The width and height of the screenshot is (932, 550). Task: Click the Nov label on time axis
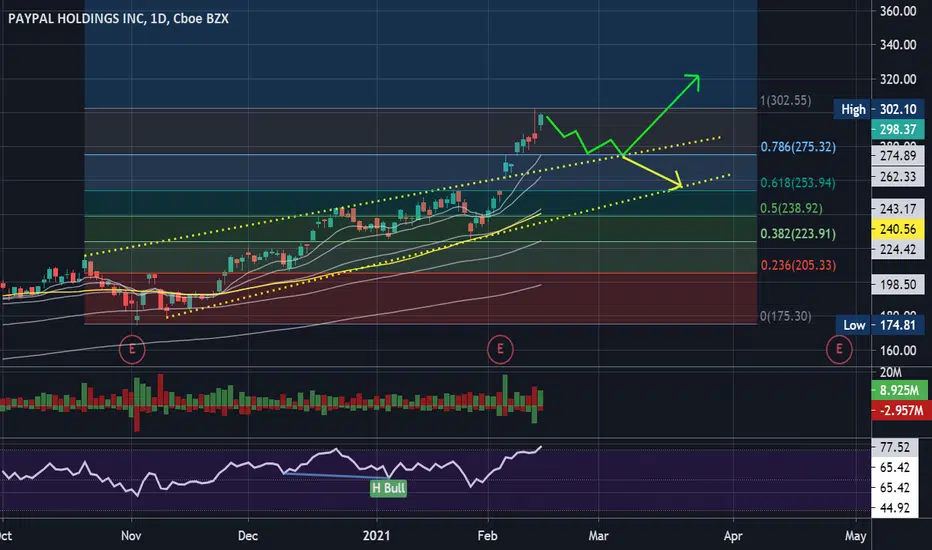(x=131, y=536)
